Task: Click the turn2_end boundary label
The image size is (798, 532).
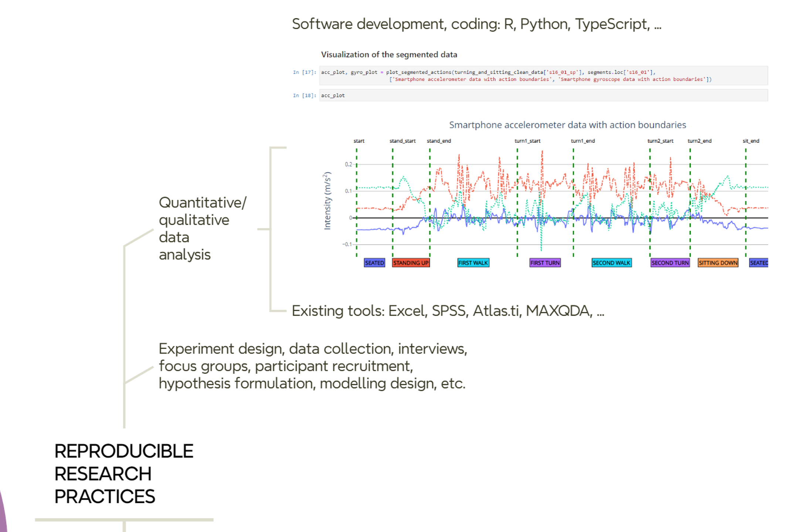Action: [699, 141]
